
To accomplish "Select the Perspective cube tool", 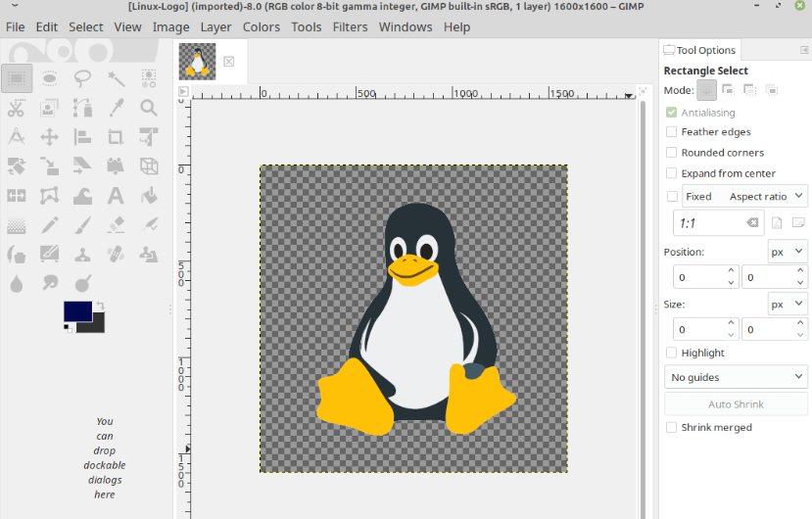I will [x=149, y=166].
